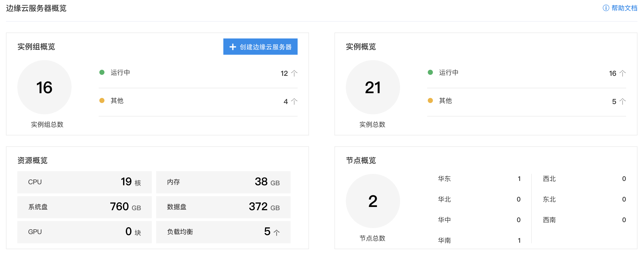
Task: Open the 帮助文档 help link
Action: [x=624, y=8]
